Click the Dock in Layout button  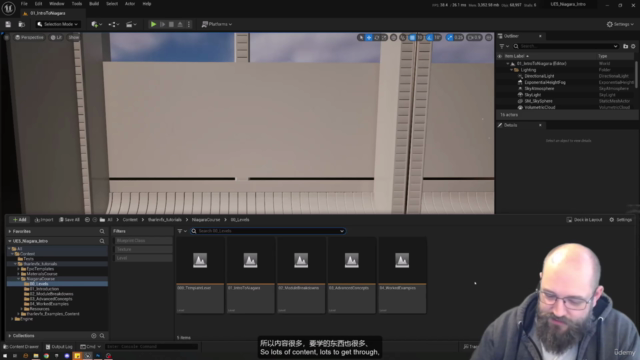point(584,220)
